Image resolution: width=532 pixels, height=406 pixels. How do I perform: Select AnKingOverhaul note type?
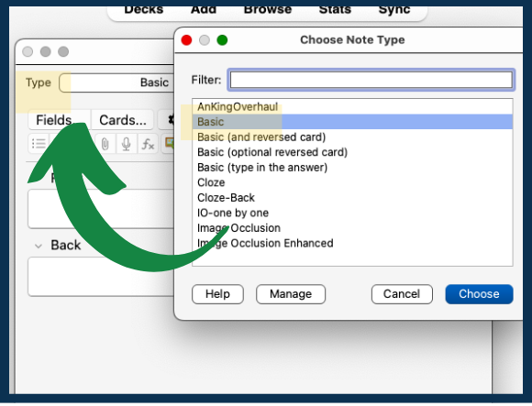coord(352,106)
